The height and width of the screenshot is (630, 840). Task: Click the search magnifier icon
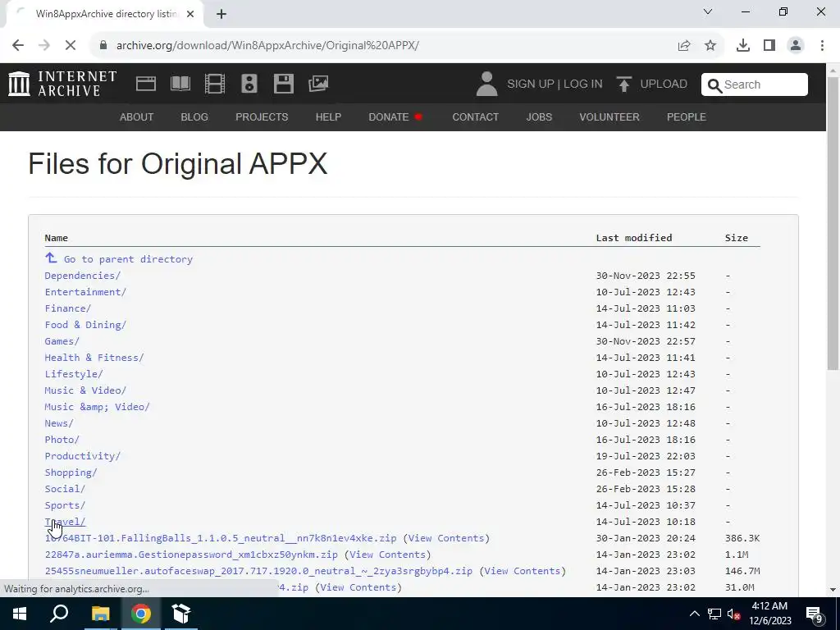[714, 84]
